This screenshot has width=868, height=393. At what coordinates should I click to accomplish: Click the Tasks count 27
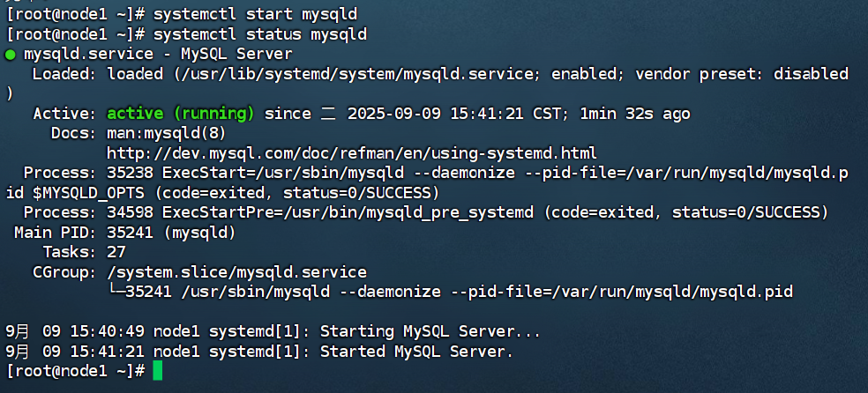click(x=116, y=252)
